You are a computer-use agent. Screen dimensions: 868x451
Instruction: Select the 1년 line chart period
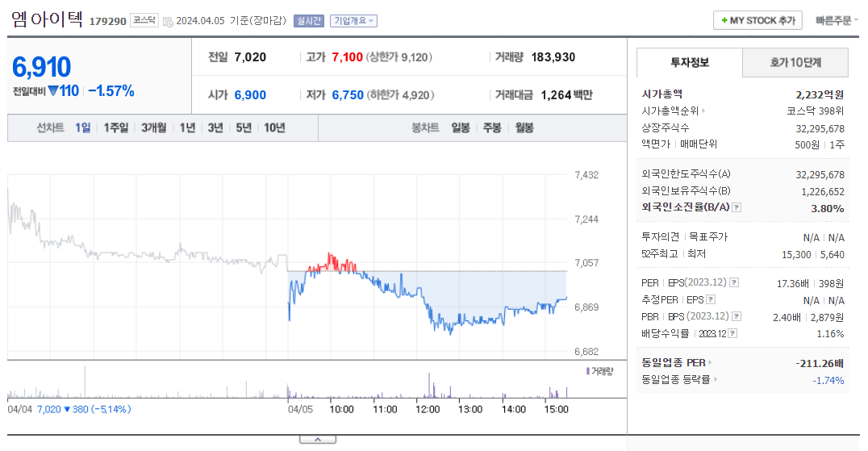tap(188, 127)
